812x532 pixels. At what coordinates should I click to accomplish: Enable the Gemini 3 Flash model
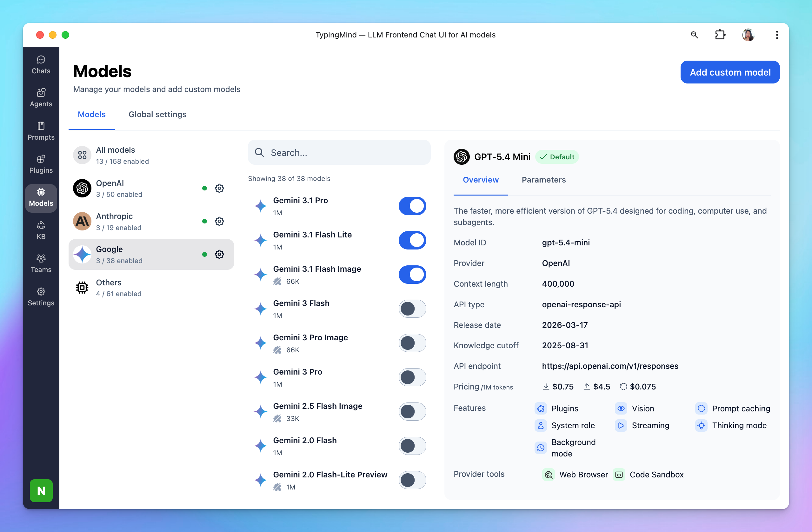coord(412,309)
